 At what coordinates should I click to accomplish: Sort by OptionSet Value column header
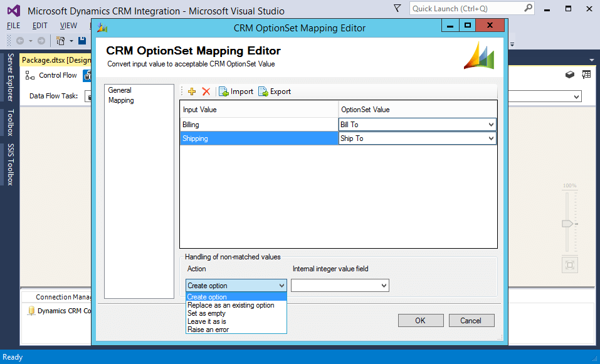(418, 110)
